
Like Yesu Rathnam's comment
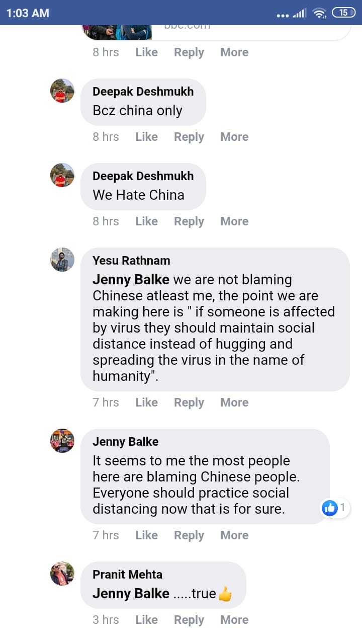146,403
